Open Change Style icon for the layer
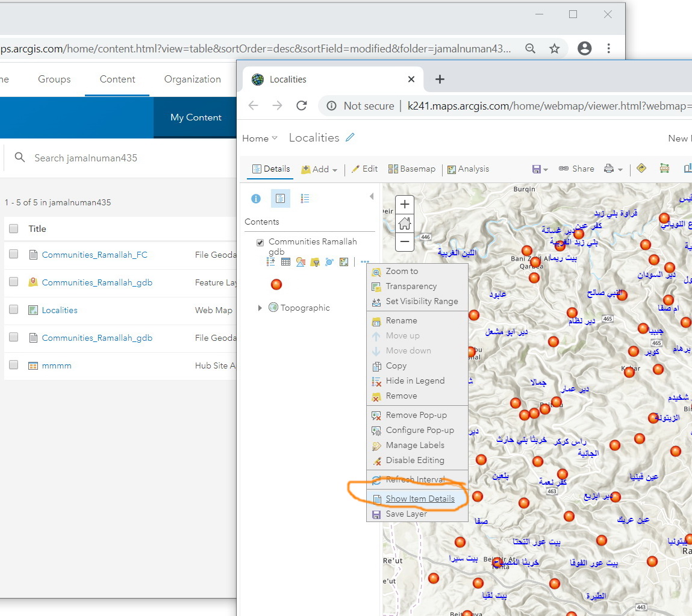Viewport: 692px width, 616px height. point(300,262)
